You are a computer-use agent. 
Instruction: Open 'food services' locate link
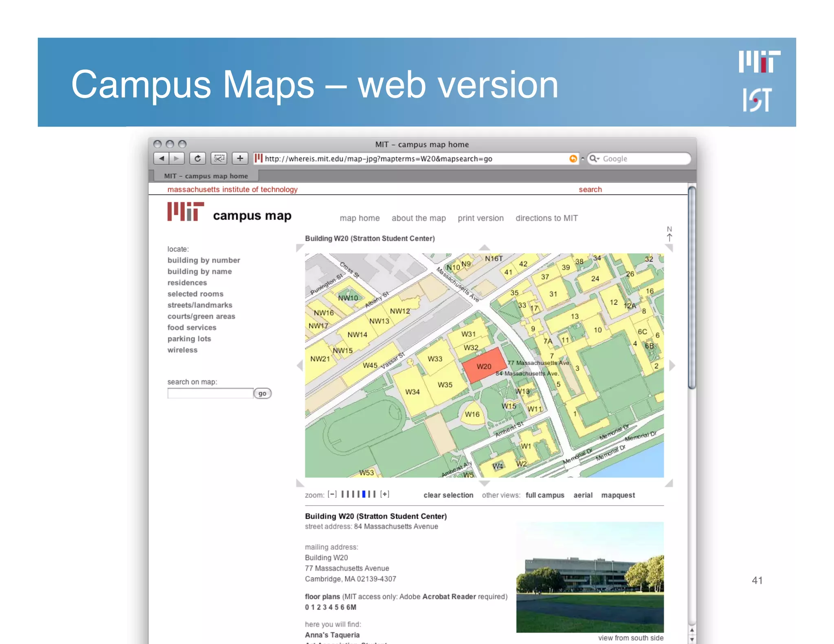click(192, 327)
